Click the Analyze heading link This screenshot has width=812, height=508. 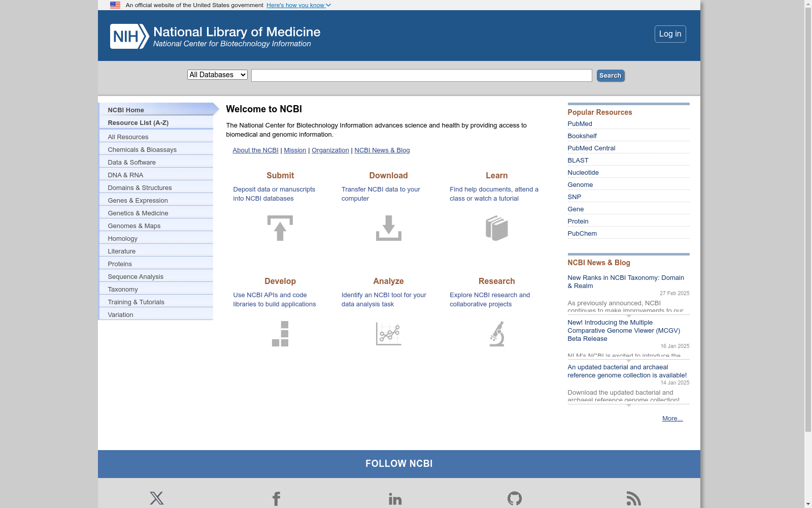pyautogui.click(x=389, y=281)
